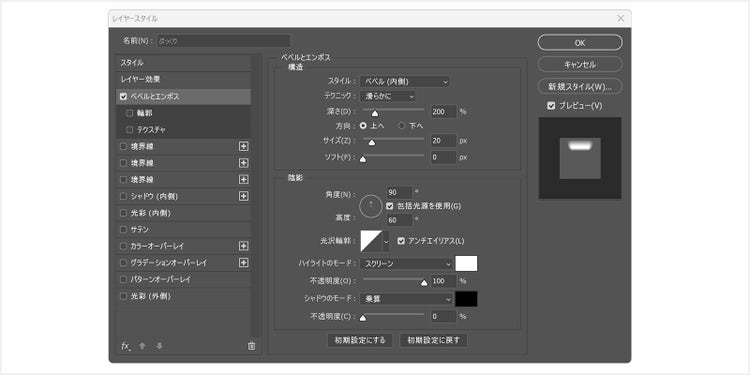This screenshot has width=750, height=375.
Task: Open the white highlight color swatch
Action: (x=466, y=264)
